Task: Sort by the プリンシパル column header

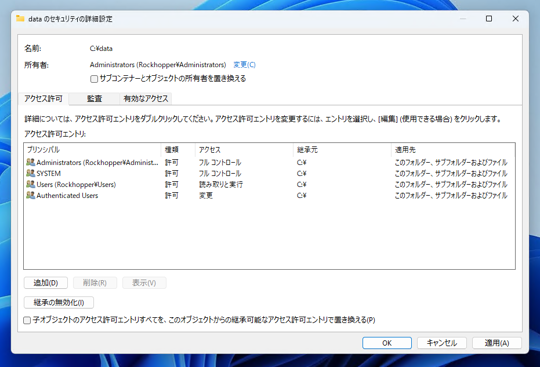Action: [92, 150]
